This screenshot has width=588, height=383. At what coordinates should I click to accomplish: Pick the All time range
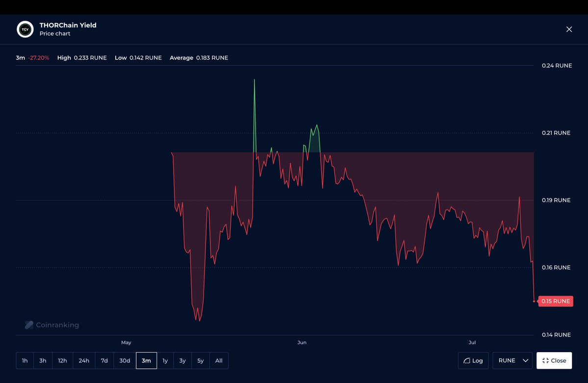(219, 360)
